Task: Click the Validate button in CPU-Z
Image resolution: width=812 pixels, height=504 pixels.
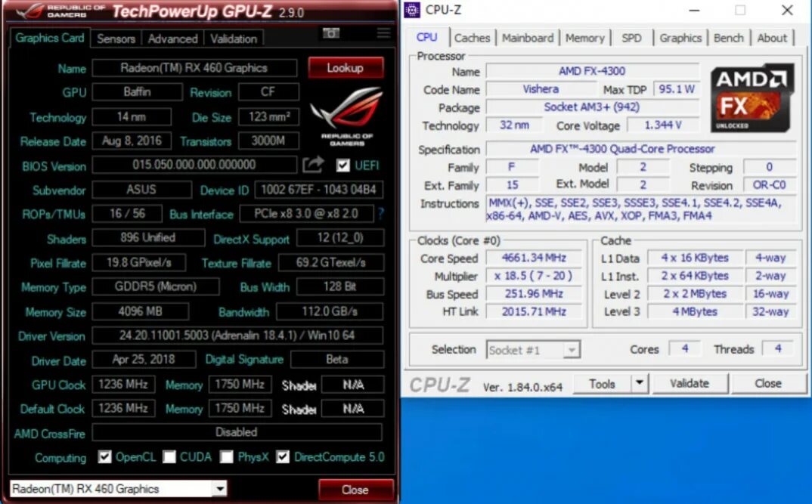Action: (690, 383)
